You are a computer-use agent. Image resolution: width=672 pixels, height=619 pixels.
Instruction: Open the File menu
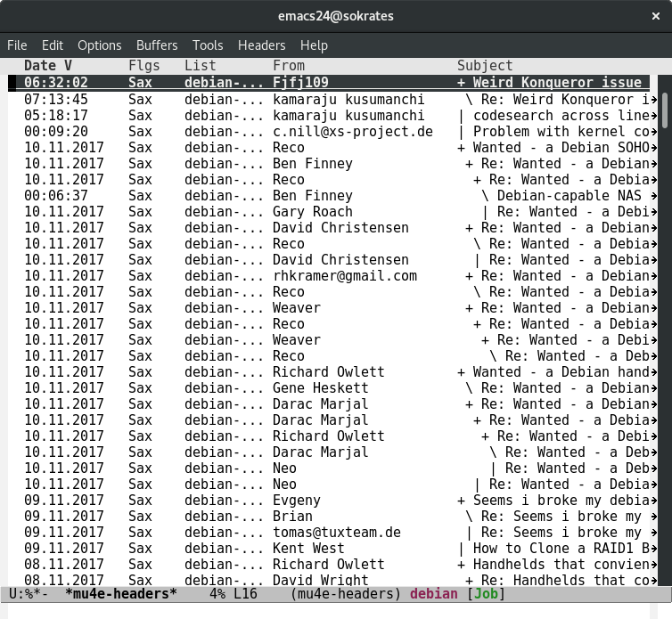[x=17, y=45]
